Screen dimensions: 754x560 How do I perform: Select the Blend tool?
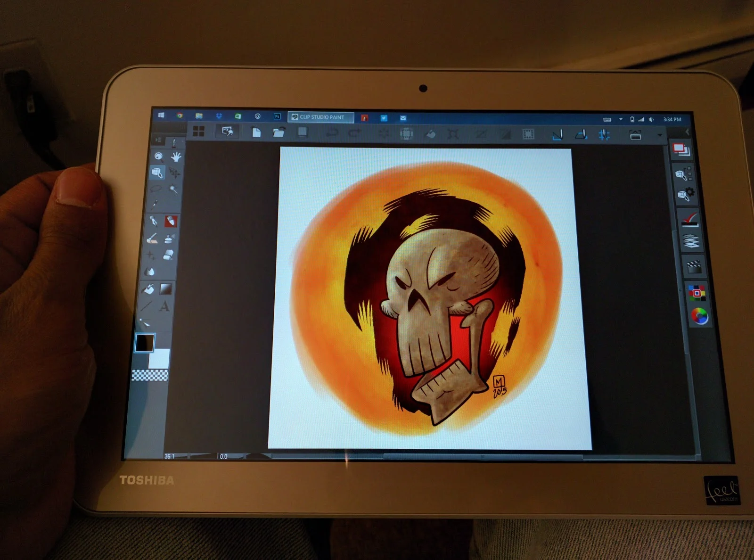point(149,272)
